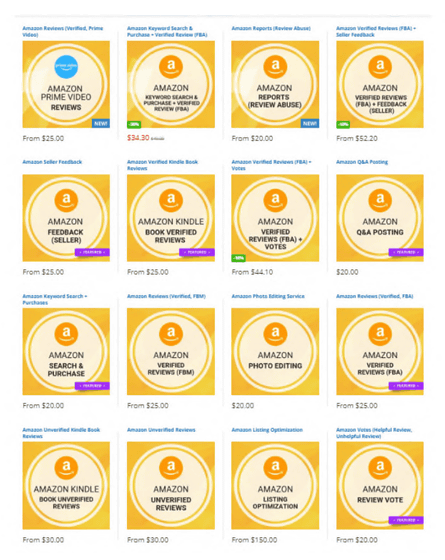Select the Amazon Verified Reviews (FBM) image
The width and height of the screenshot is (445, 560).
click(171, 351)
